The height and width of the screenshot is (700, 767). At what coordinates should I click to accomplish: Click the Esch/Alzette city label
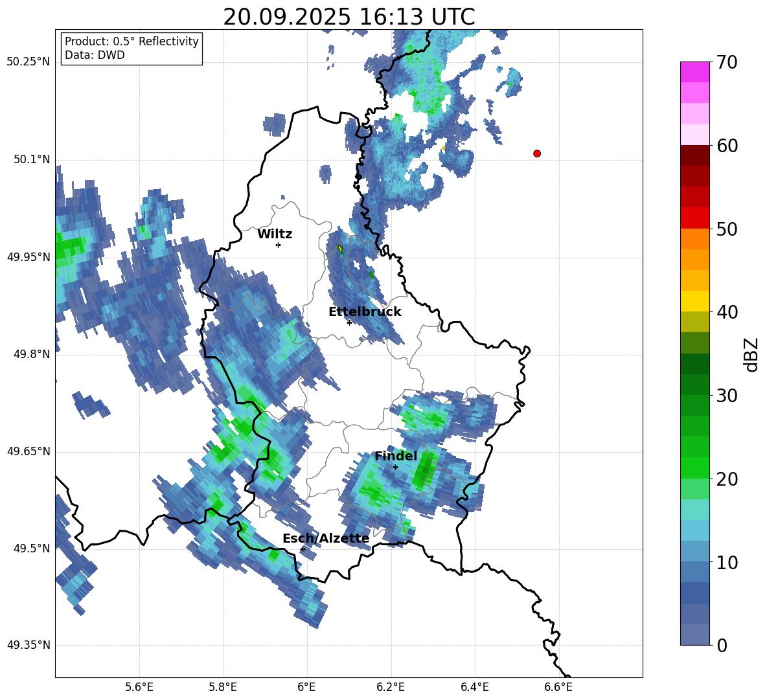[326, 539]
